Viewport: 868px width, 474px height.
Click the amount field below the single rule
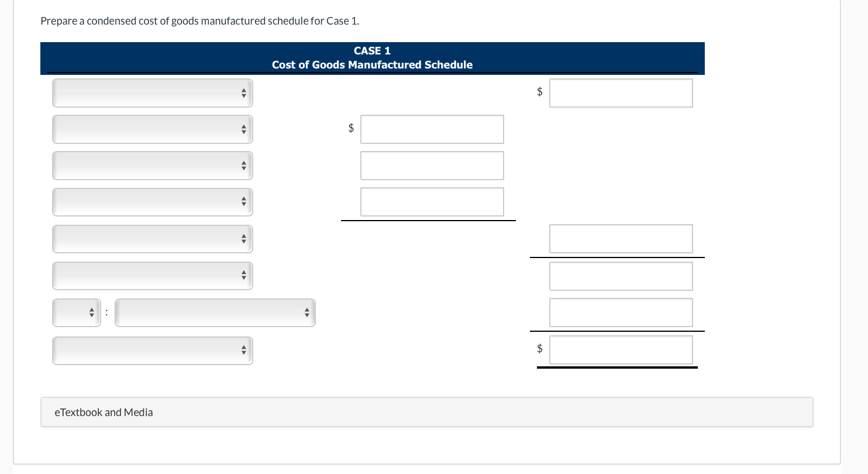(621, 276)
